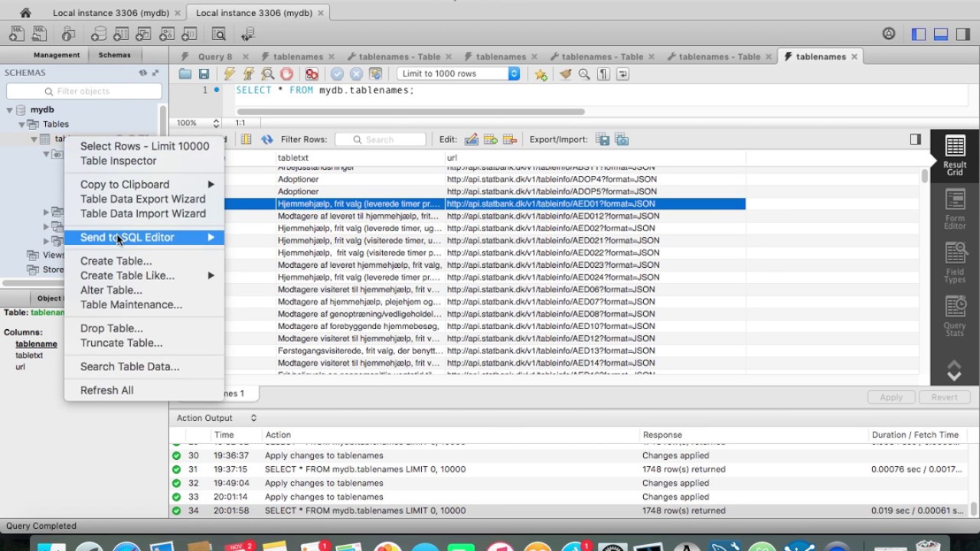Create a new SQL tab icon

[x=17, y=34]
